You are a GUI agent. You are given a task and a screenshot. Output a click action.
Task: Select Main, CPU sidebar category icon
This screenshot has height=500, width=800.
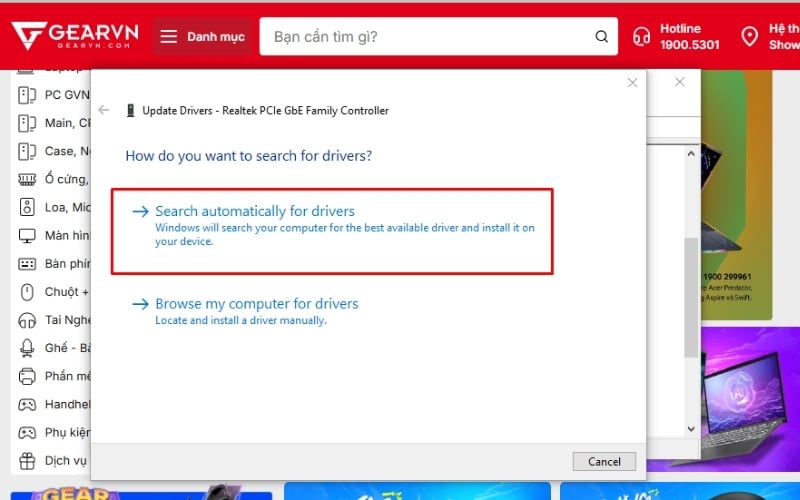click(x=27, y=123)
